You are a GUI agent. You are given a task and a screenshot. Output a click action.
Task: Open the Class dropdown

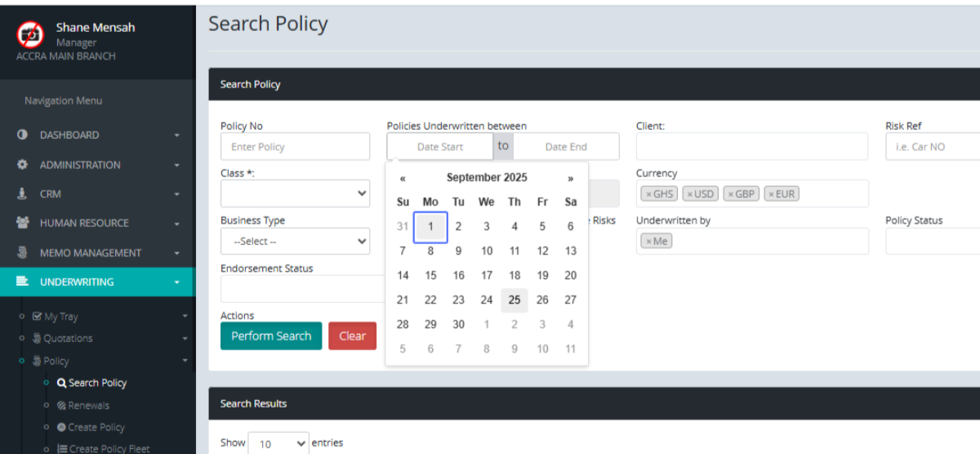click(x=295, y=194)
